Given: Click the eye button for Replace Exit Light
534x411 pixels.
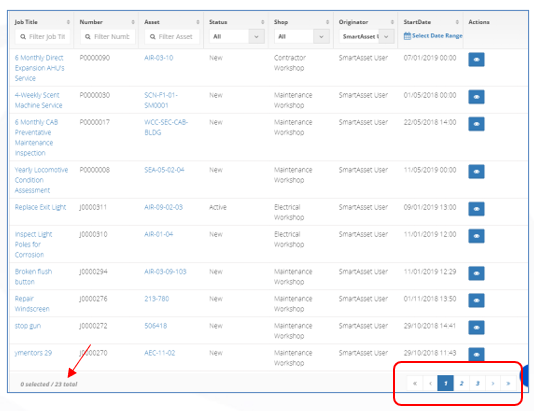Looking at the screenshot, I should pyautogui.click(x=476, y=209).
